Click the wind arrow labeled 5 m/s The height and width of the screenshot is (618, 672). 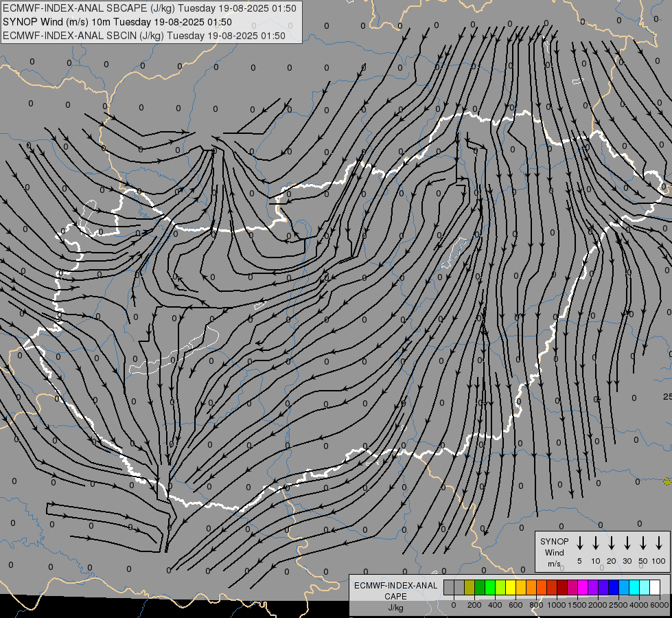coord(579,542)
